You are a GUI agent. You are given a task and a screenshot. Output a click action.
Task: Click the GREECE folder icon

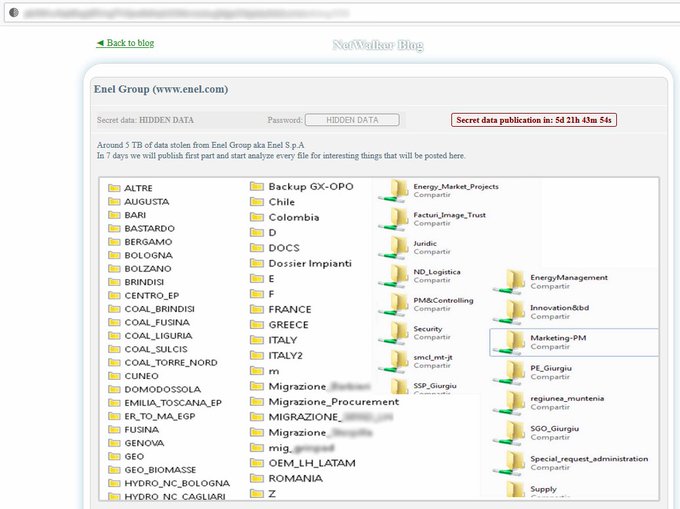[x=257, y=324]
